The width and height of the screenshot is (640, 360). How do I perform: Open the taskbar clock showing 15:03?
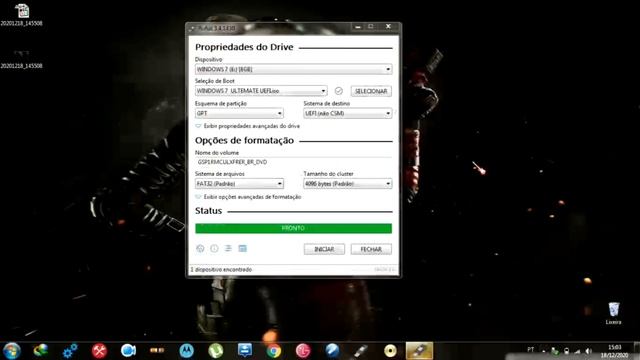coord(614,351)
